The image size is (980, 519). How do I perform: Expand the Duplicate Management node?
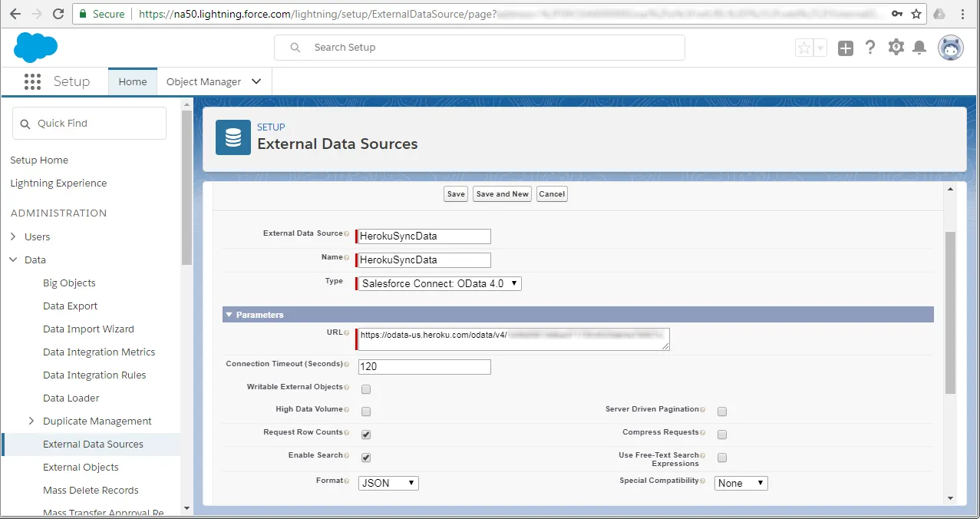pos(31,421)
